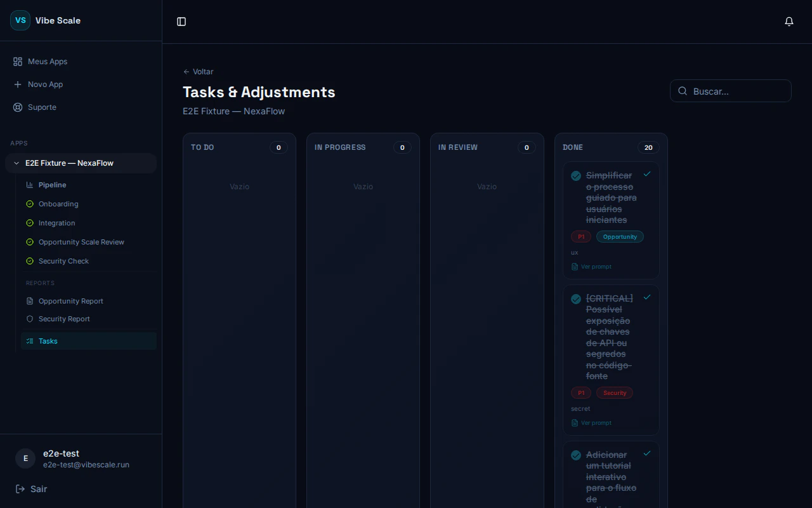Select the Pipeline chart icon
812x508 pixels.
coord(29,184)
